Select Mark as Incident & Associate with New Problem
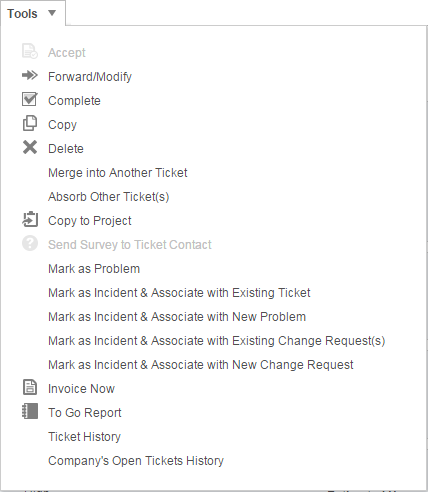Viewport: 428px width, 492px height. 177,317
